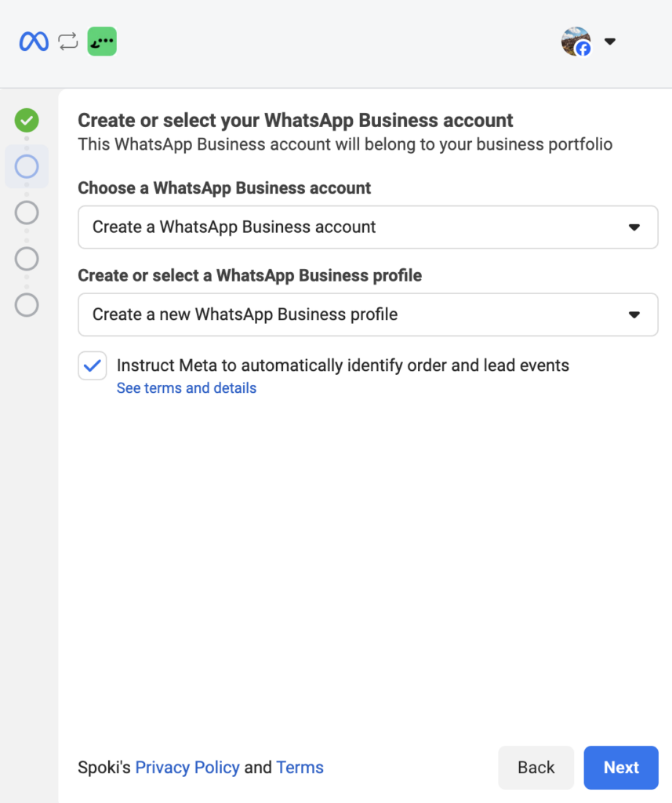Uncheck the automatically identify order events checkbox

click(93, 365)
